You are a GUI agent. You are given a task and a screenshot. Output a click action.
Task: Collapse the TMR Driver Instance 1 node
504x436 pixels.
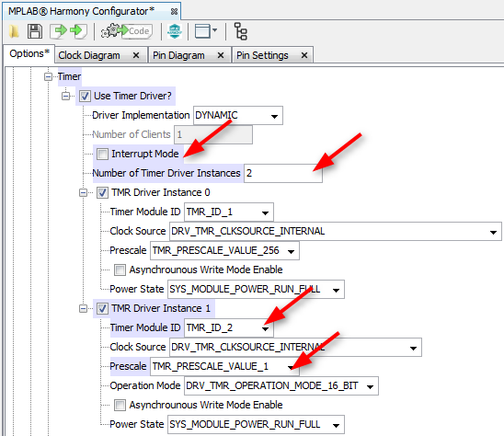[83, 309]
